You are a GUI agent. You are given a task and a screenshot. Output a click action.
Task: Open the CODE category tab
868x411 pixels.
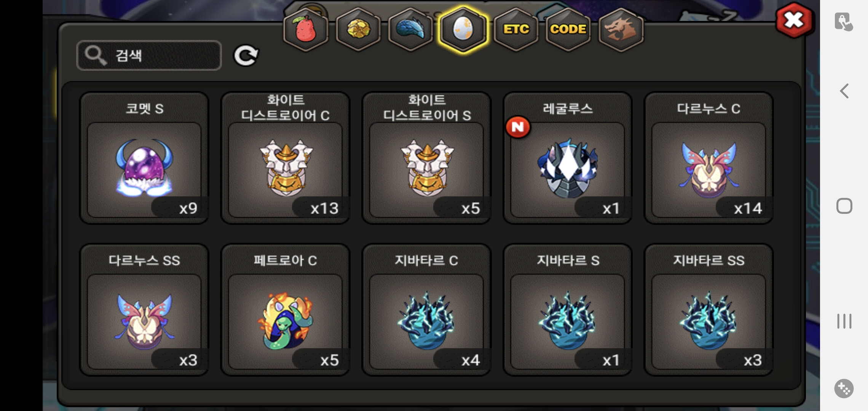(x=568, y=30)
